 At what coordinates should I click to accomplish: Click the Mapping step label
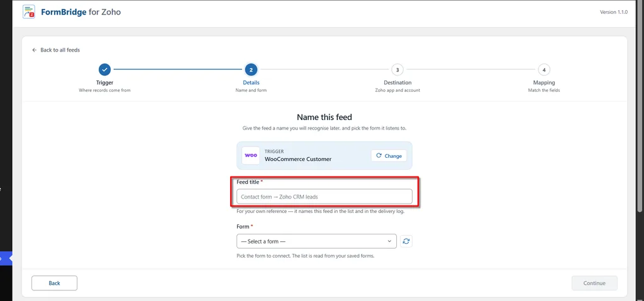(544, 82)
